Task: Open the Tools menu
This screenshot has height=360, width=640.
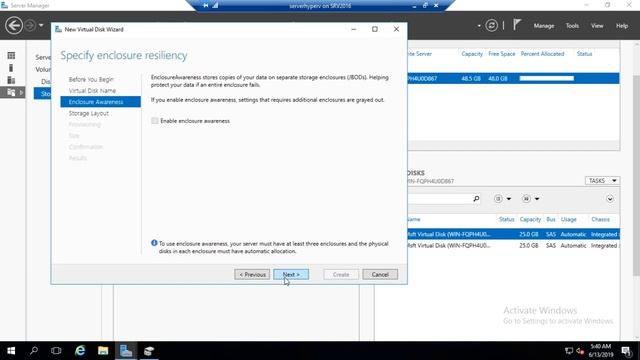Action: pos(572,26)
